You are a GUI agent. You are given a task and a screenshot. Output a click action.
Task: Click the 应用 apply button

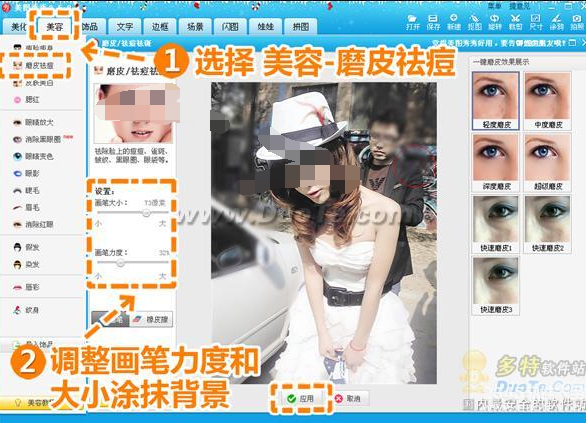301,399
